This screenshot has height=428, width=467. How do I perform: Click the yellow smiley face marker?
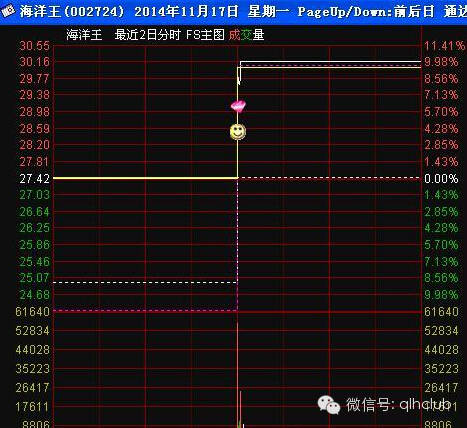pyautogui.click(x=238, y=132)
